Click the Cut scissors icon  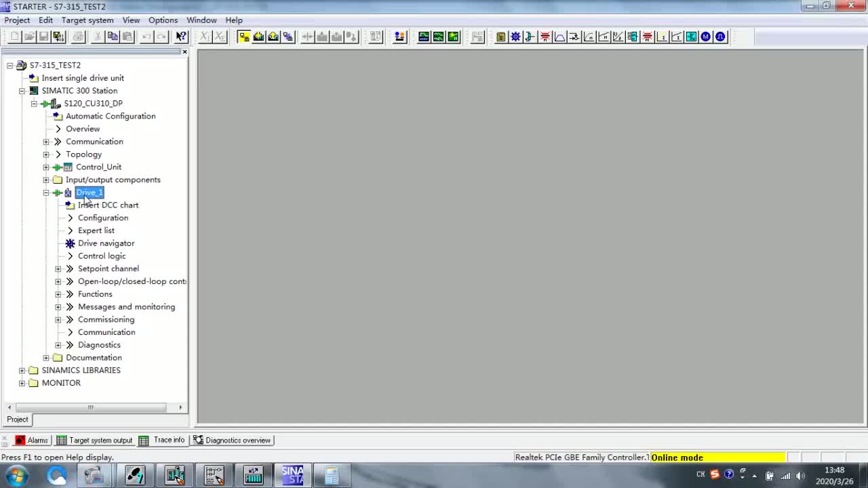click(x=98, y=37)
